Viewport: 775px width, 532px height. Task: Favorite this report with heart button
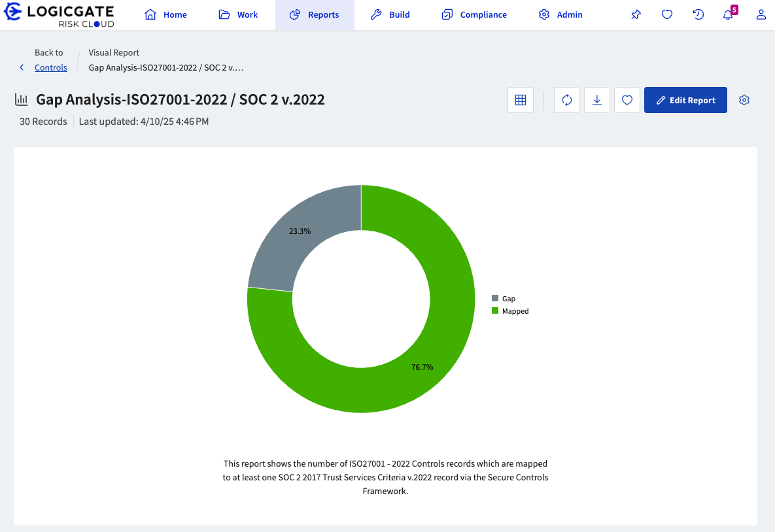tap(627, 100)
